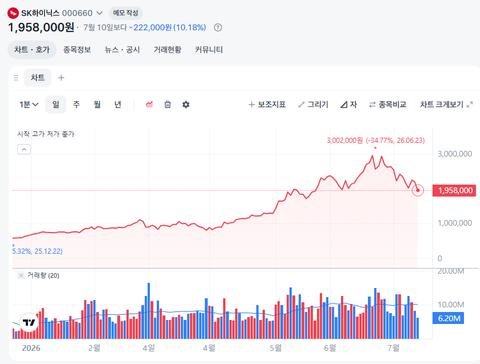The image size is (480, 364).
Task: Select the 월 monthly interval
Action: [x=97, y=105]
